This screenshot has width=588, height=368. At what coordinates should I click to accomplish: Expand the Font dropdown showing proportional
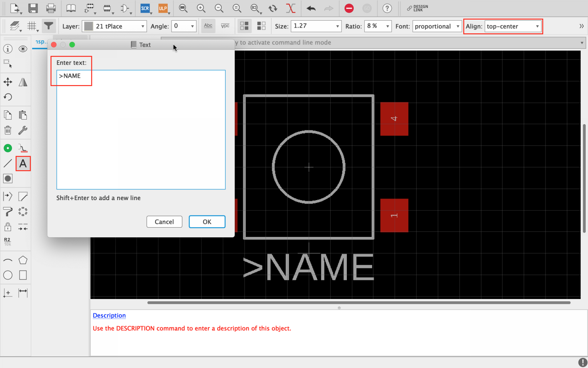tap(437, 26)
